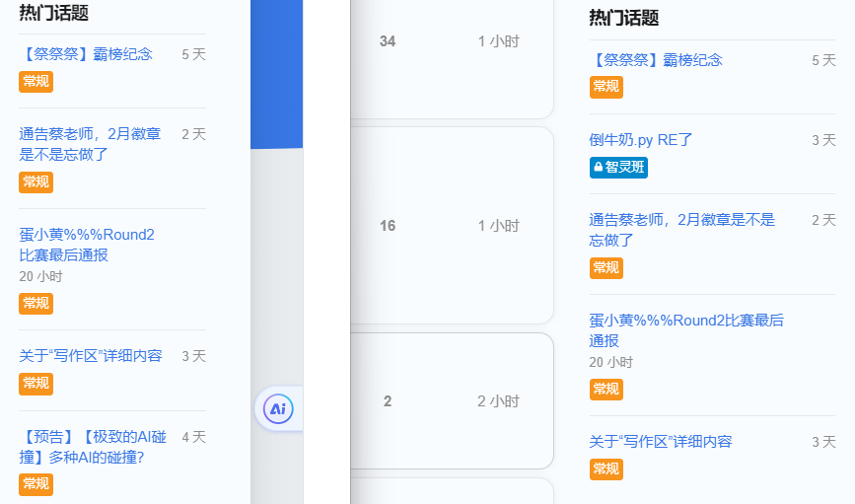This screenshot has width=855, height=504.
Task: Click 常规 tag under right 霸榜纪念 topic
Action: click(606, 87)
